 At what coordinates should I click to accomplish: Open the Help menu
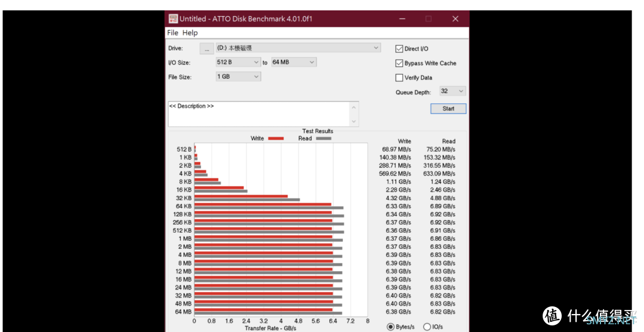190,33
